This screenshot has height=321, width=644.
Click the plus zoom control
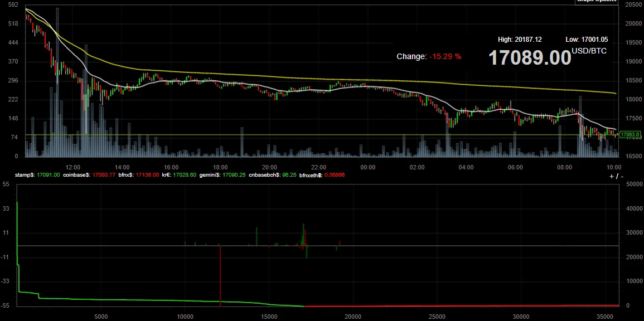pyautogui.click(x=612, y=177)
